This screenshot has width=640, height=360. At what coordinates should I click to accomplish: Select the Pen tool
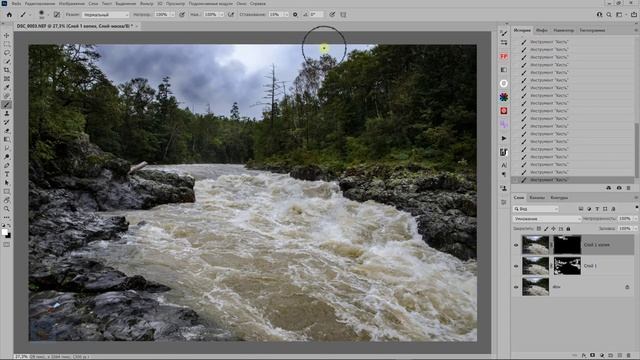pos(7,165)
